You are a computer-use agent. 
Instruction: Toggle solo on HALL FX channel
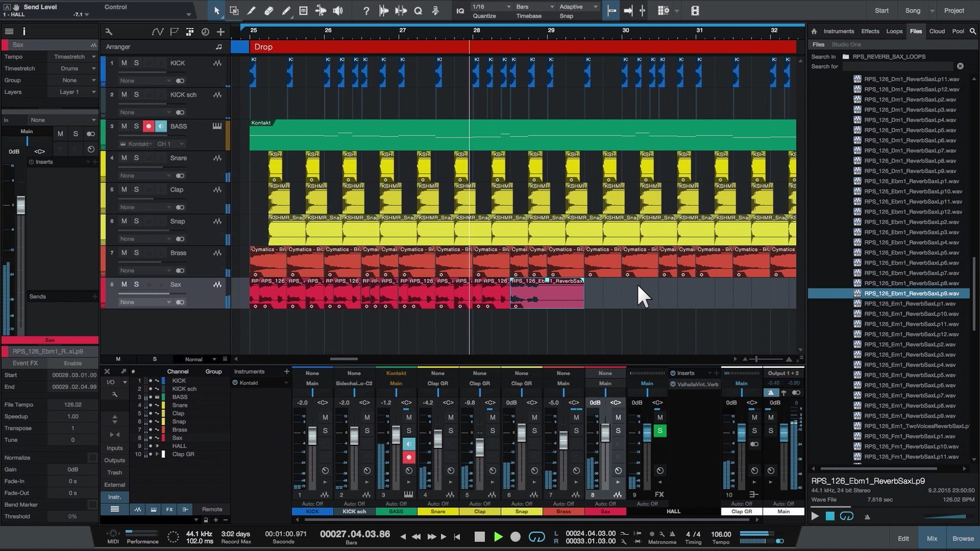click(660, 431)
